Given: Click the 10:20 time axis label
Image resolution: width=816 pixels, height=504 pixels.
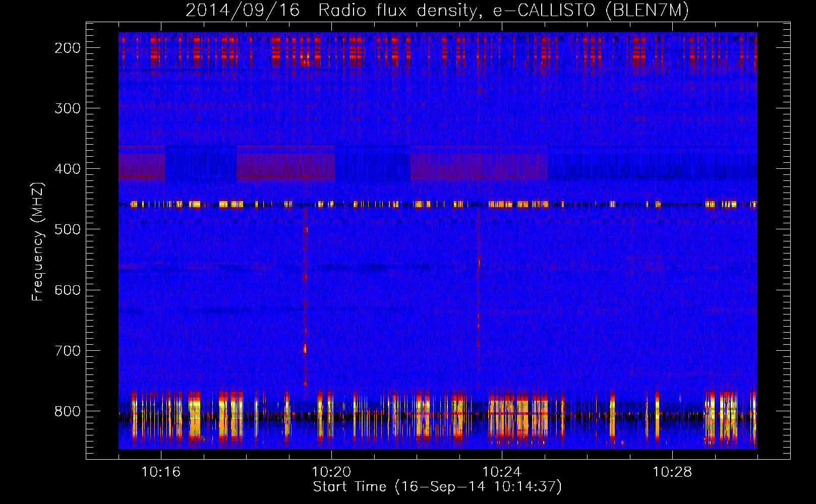Looking at the screenshot, I should (331, 472).
